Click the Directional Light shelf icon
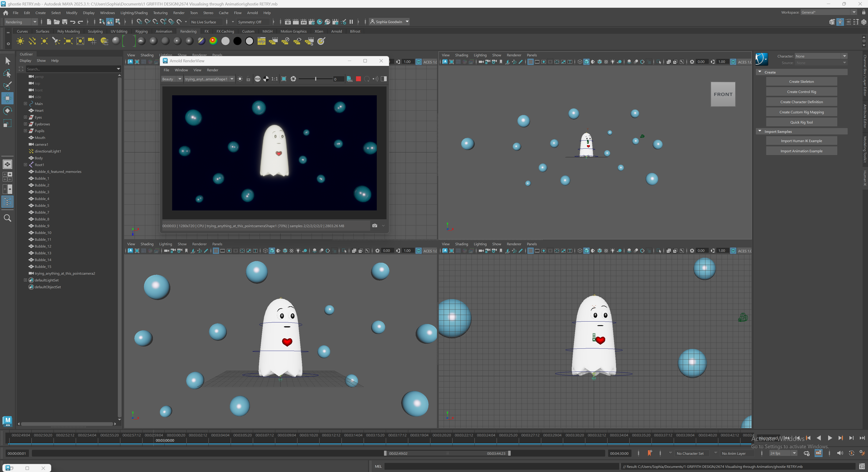The width and height of the screenshot is (868, 472). 32,41
